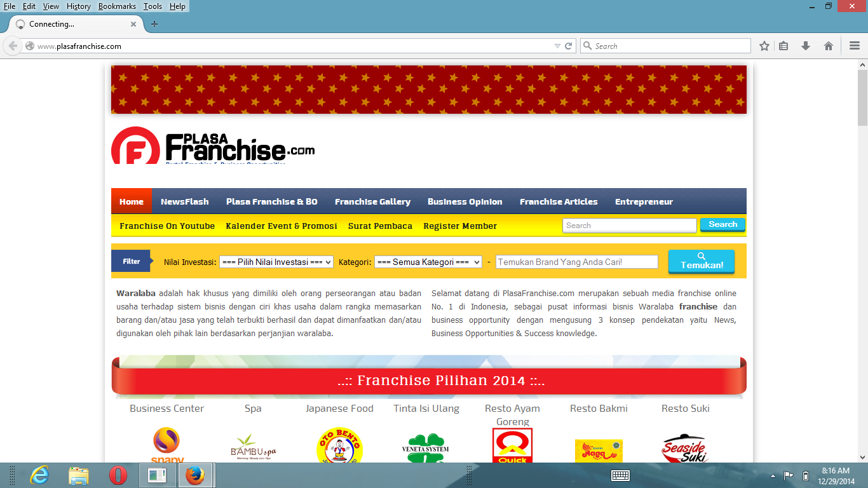Click the Snapy business center logo
Viewport: 868px width, 488px height.
(x=166, y=445)
